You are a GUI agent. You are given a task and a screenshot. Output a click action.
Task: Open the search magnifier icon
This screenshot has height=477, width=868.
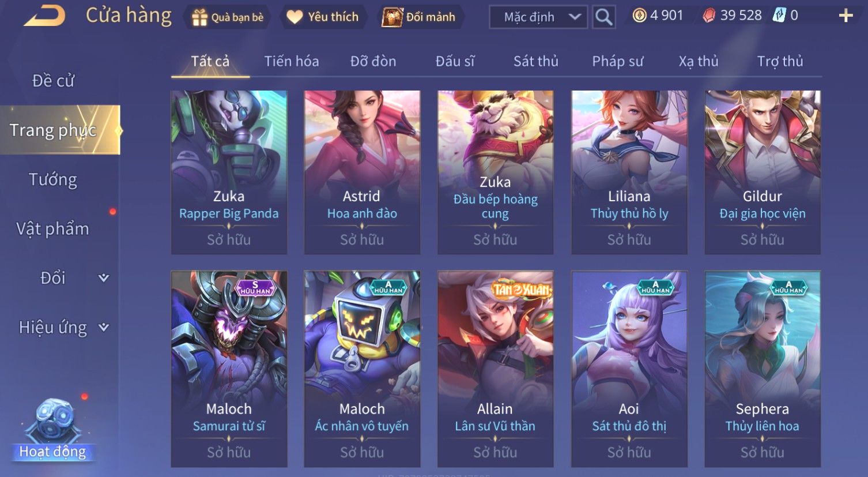[603, 17]
